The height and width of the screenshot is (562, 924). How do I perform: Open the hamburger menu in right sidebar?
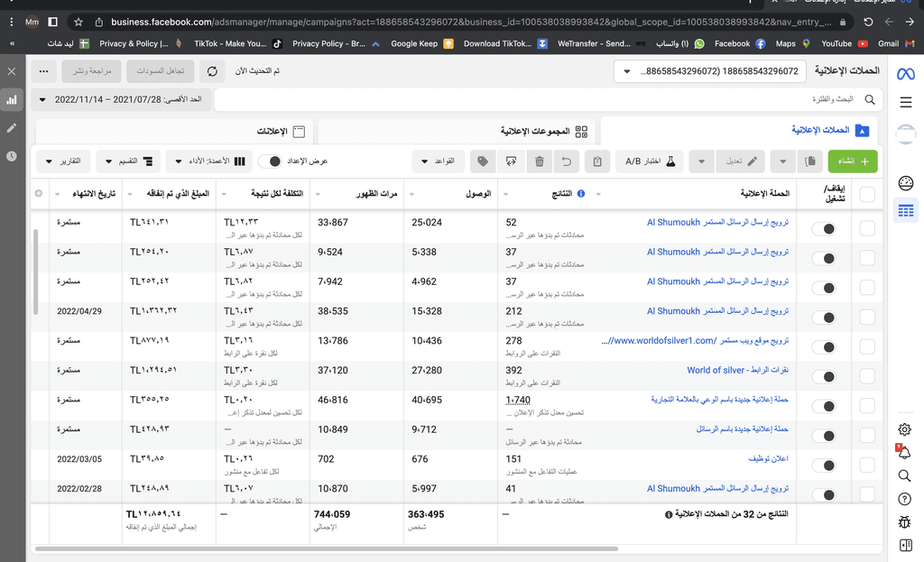pos(905,102)
